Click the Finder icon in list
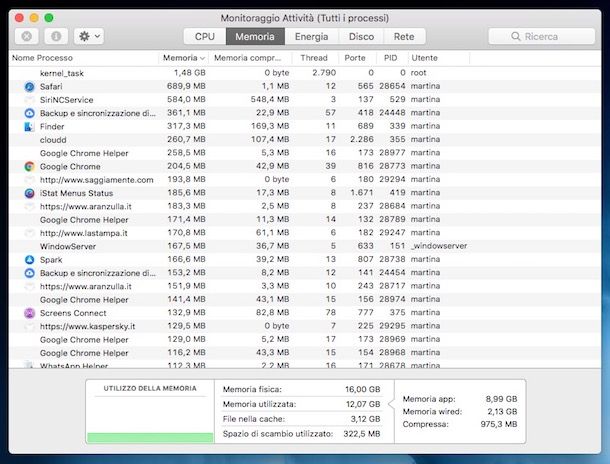Viewport: 610px width, 464px height. (30, 126)
